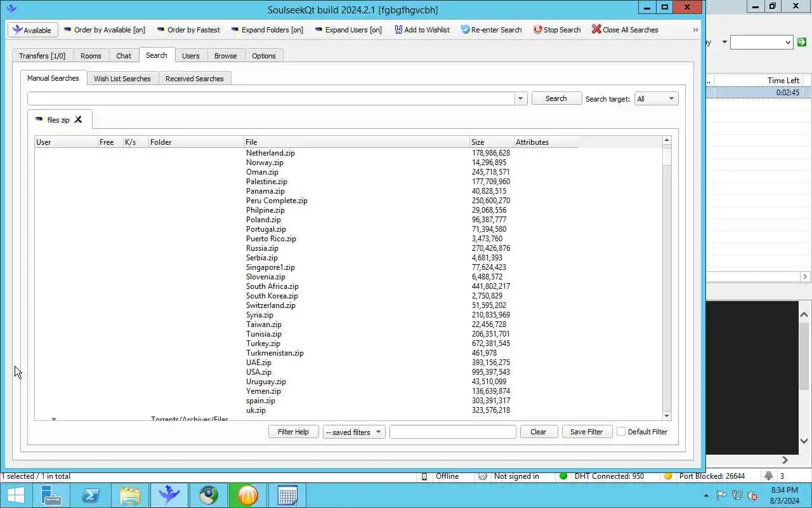Toggle Expand Users option
The height and width of the screenshot is (508, 812).
click(x=348, y=30)
